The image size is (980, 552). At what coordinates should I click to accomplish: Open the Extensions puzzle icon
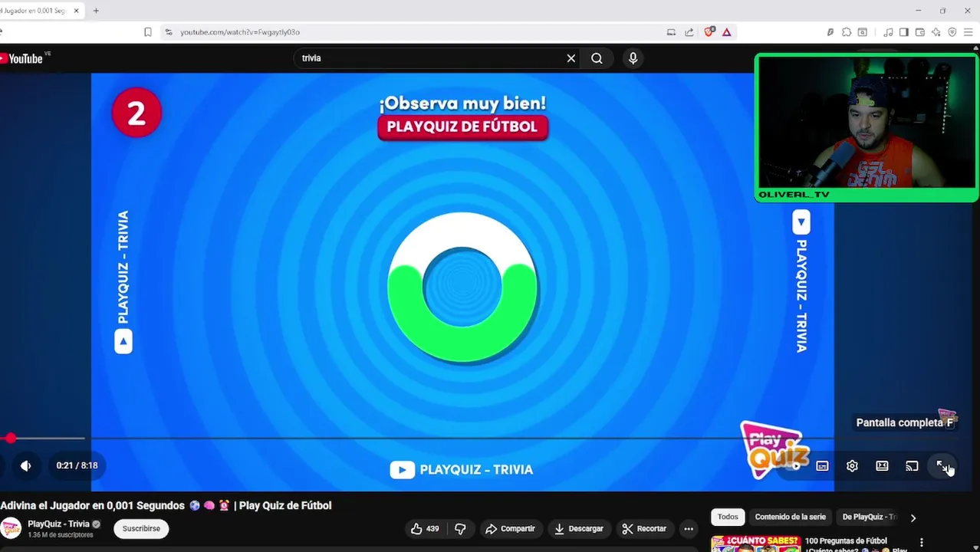847,32
